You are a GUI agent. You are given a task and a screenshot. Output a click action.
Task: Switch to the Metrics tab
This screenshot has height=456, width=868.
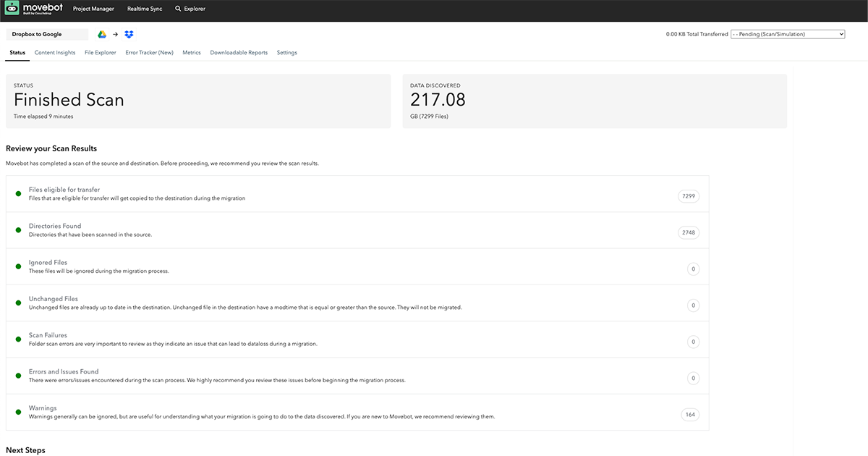[x=191, y=52]
